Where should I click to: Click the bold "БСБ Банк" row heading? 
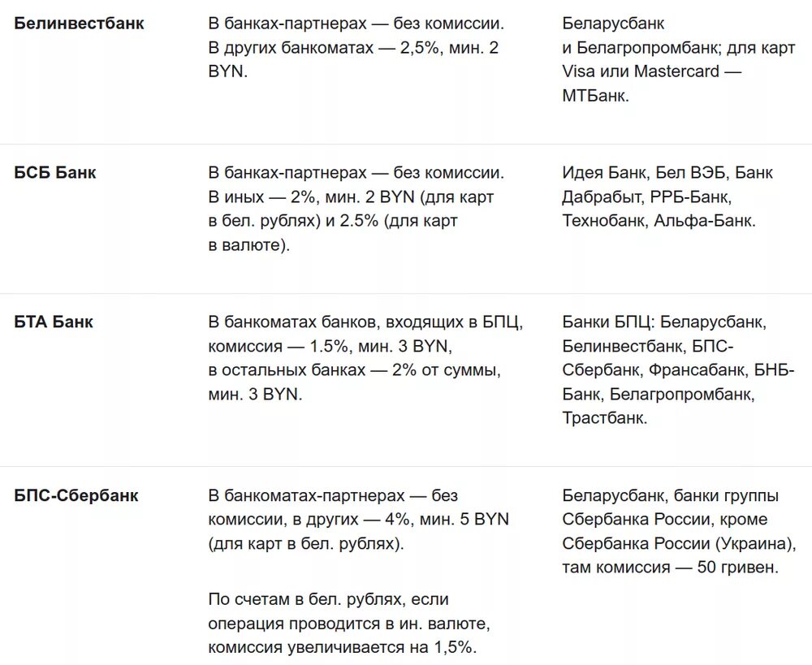point(55,173)
